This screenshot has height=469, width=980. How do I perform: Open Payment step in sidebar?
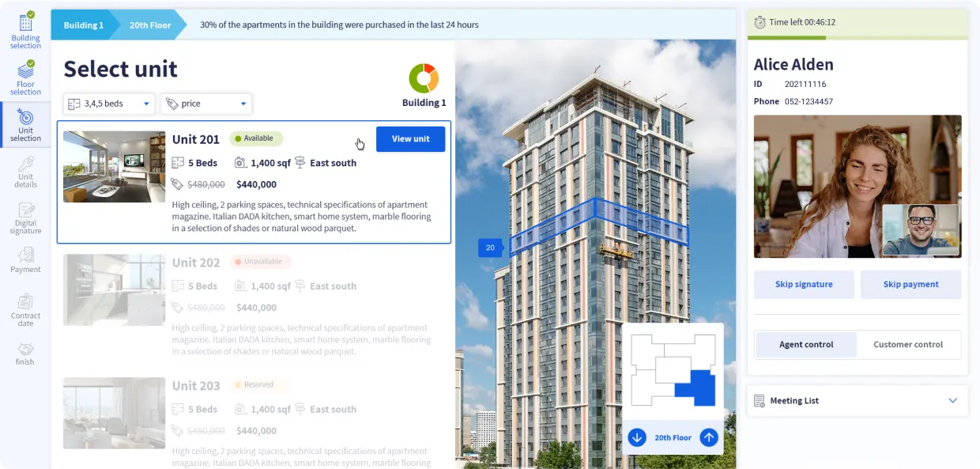25,260
